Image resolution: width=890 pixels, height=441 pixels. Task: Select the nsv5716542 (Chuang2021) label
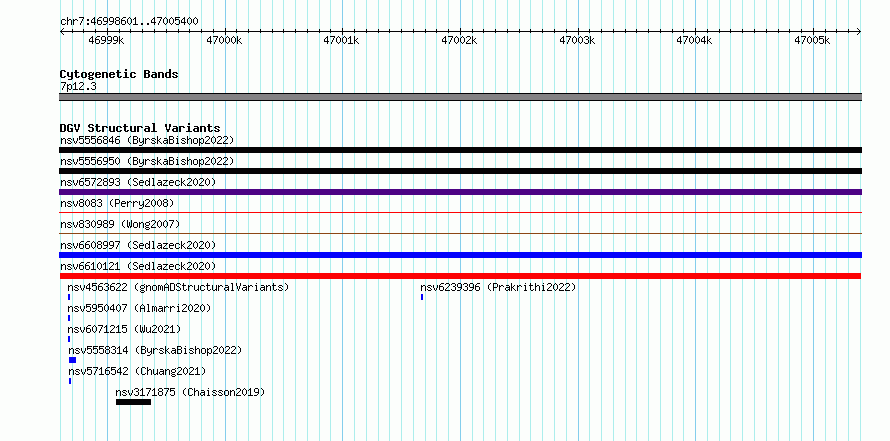pyautogui.click(x=137, y=371)
